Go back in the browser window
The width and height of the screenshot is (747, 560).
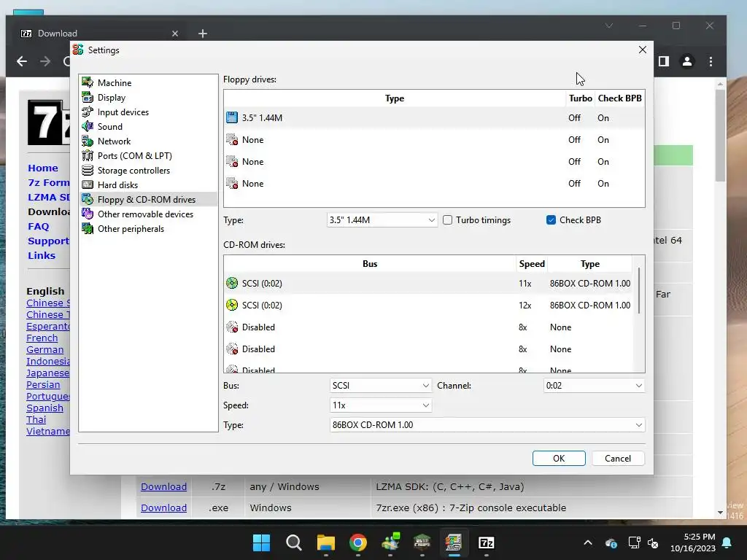point(22,61)
